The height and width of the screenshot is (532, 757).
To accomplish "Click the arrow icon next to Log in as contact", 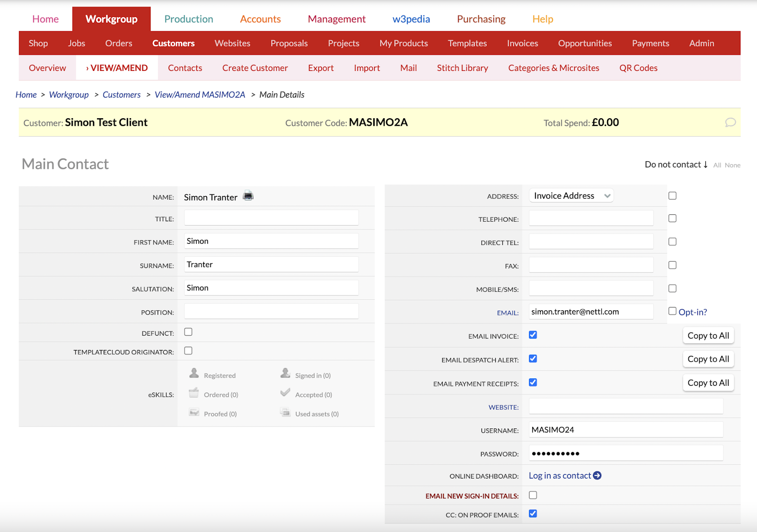I will 597,475.
